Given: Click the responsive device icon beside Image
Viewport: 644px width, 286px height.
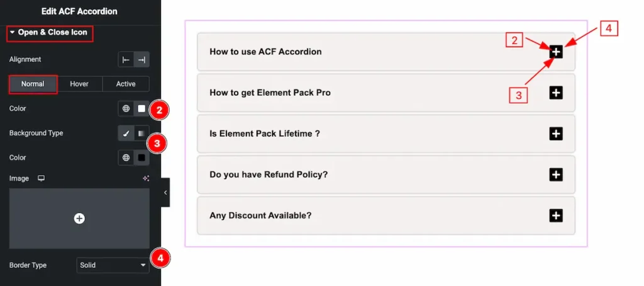Looking at the screenshot, I should [42, 178].
